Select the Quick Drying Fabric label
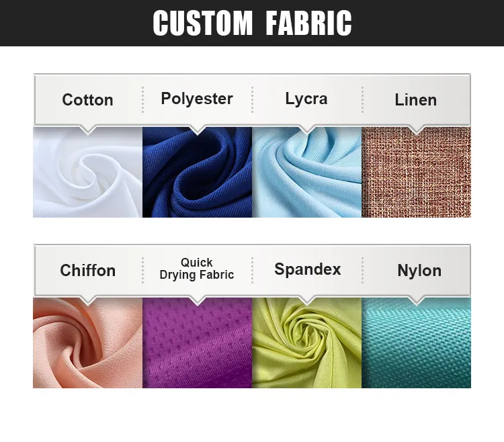This screenshot has height=442, width=504. tap(197, 269)
